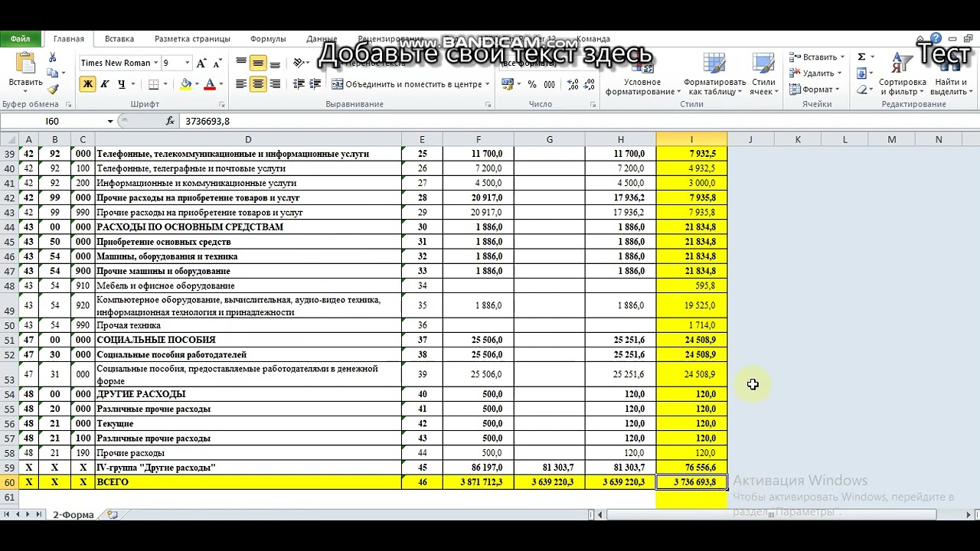The height and width of the screenshot is (551, 980).
Task: Select the 2-Форма sheet tab
Action: coord(73,514)
